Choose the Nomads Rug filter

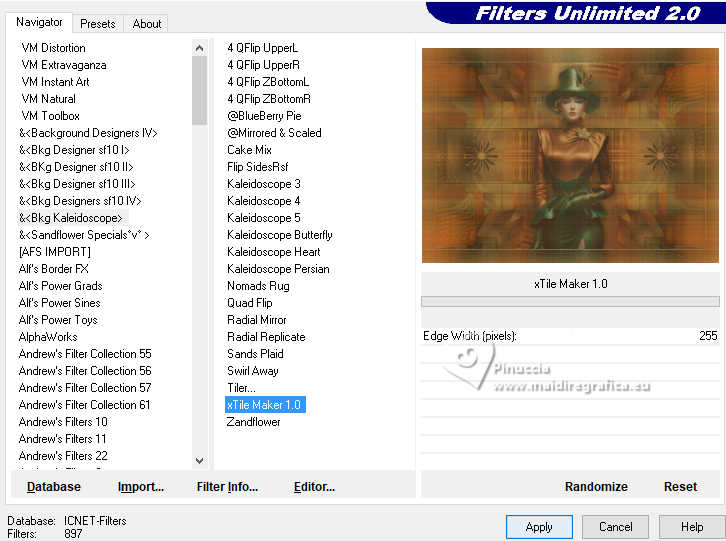[x=258, y=286]
